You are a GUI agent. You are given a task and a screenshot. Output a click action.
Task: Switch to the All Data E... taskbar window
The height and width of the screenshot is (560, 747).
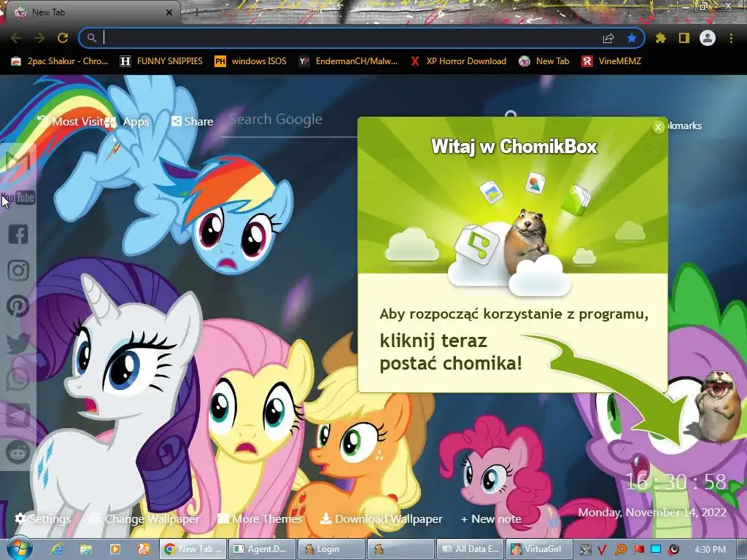coord(471,549)
